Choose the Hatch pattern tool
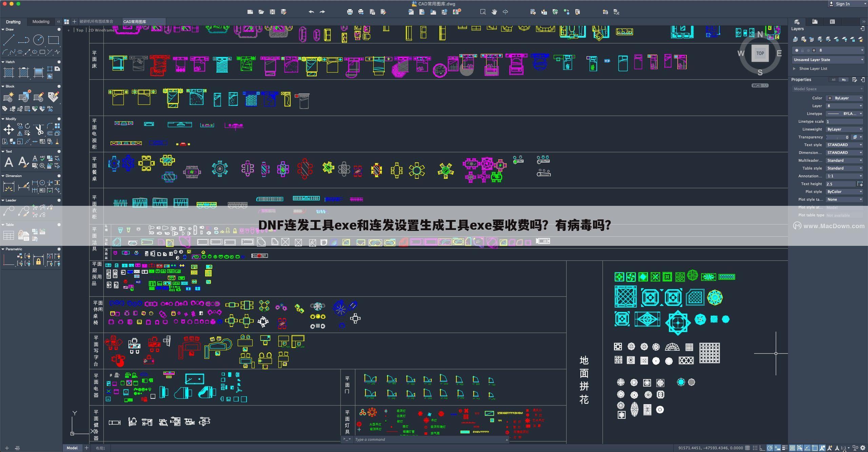 [8, 72]
